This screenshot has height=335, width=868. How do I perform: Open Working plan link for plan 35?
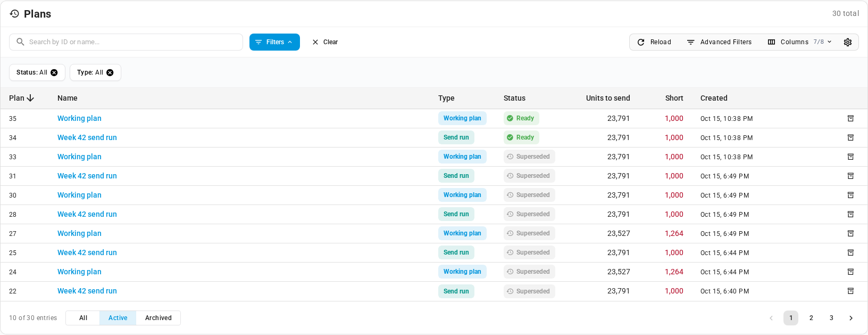click(79, 118)
